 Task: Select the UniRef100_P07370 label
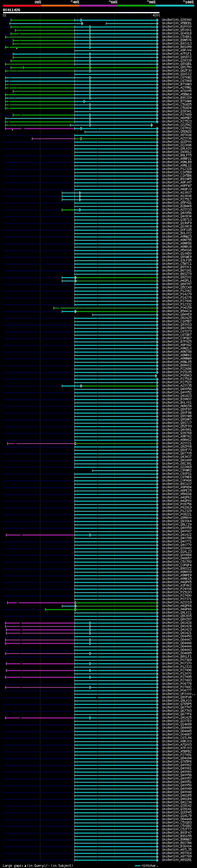(177, 664)
